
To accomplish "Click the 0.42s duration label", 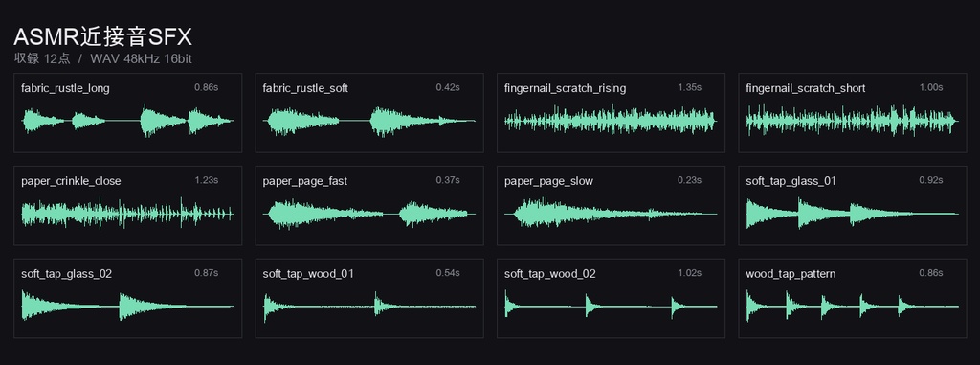I will [448, 87].
